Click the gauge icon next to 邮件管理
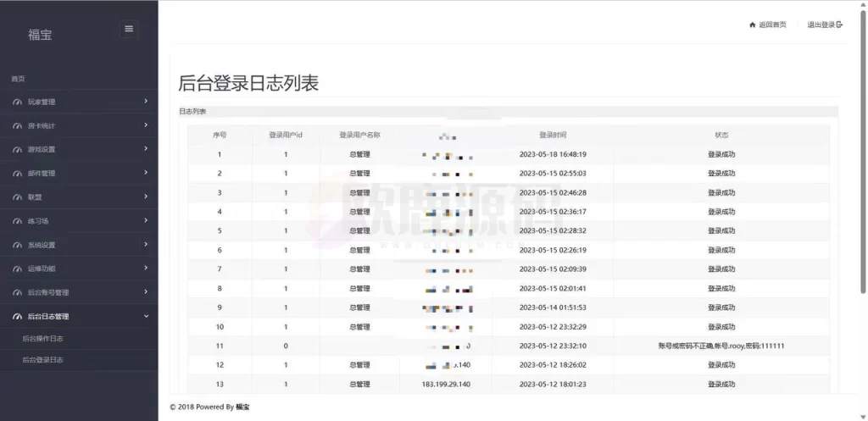The height and width of the screenshot is (421, 868). click(x=17, y=173)
